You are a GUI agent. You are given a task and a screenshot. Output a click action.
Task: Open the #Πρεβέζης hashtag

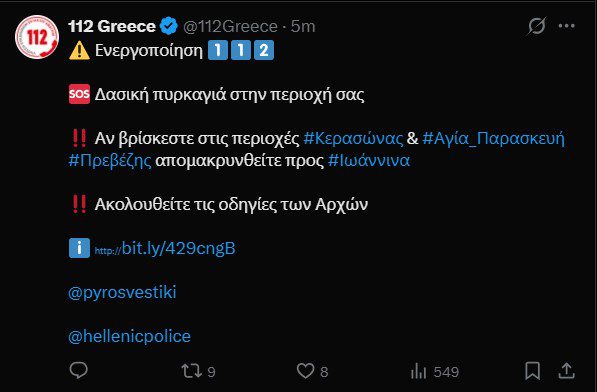(110, 161)
